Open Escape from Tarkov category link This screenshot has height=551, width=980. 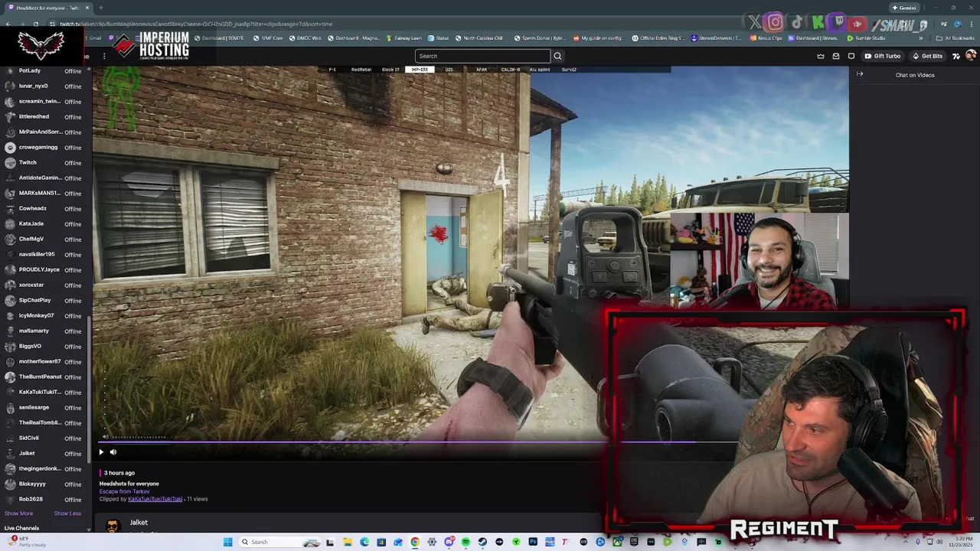pos(124,491)
